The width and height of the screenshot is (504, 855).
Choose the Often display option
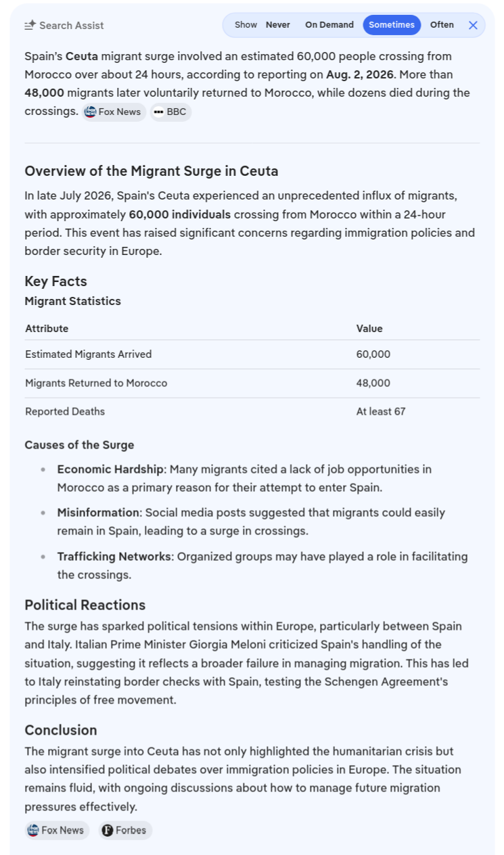pos(442,25)
